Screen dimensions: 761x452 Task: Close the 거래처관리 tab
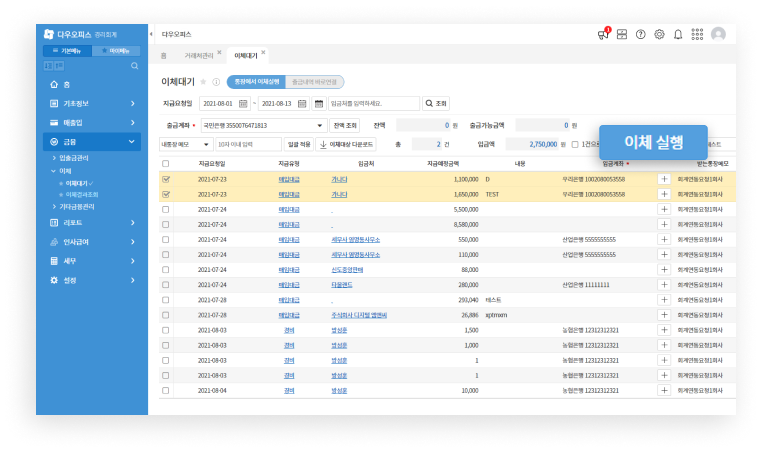(x=219, y=52)
